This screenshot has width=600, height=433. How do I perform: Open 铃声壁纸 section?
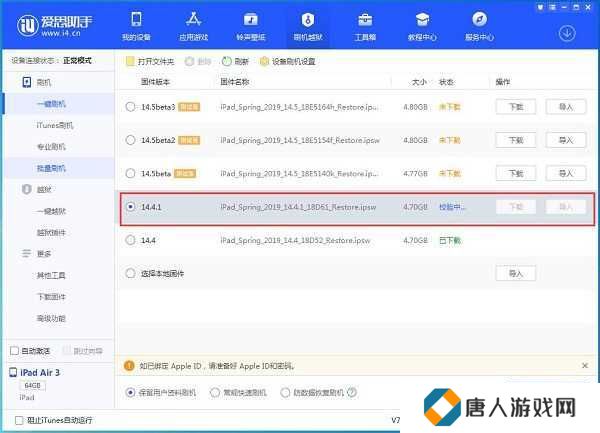click(251, 26)
